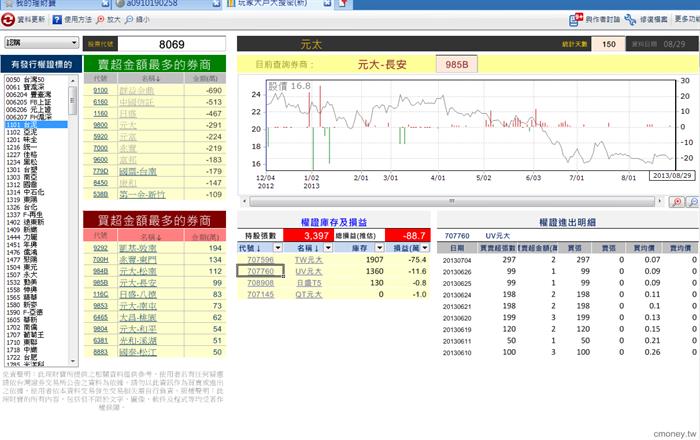Click date cell 20130610 in detail table
The width and height of the screenshot is (700, 440).
pos(457,353)
